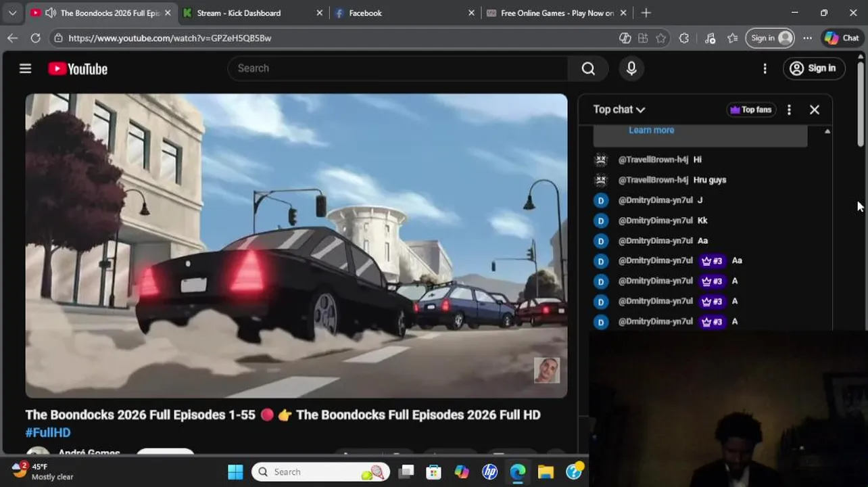Focus the YouTube search field
This screenshot has height=487, width=868.
(399, 68)
